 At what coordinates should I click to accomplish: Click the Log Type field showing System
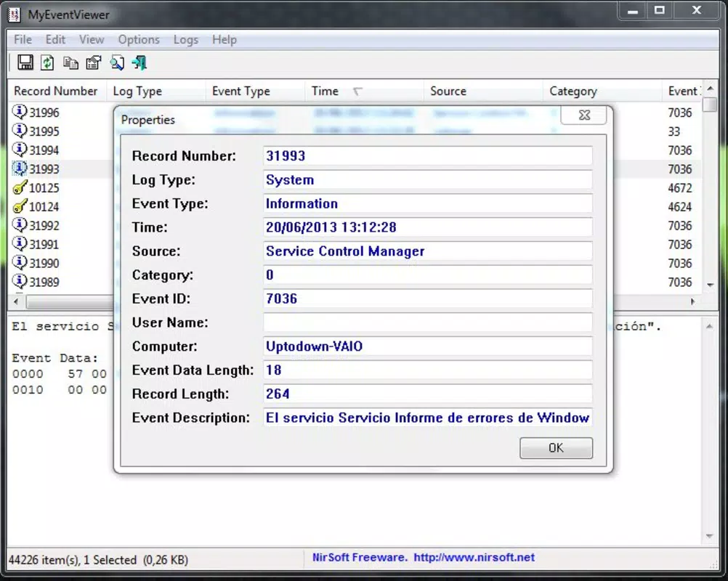[428, 179]
